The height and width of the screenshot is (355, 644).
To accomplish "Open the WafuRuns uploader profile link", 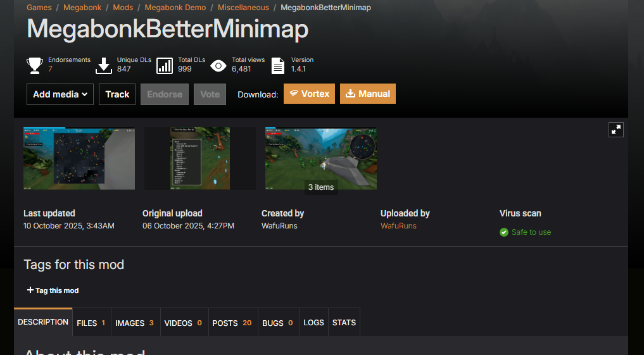I will 398,226.
